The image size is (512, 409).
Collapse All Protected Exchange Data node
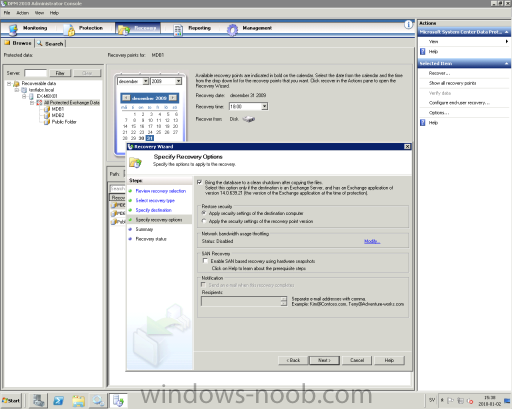(32, 103)
